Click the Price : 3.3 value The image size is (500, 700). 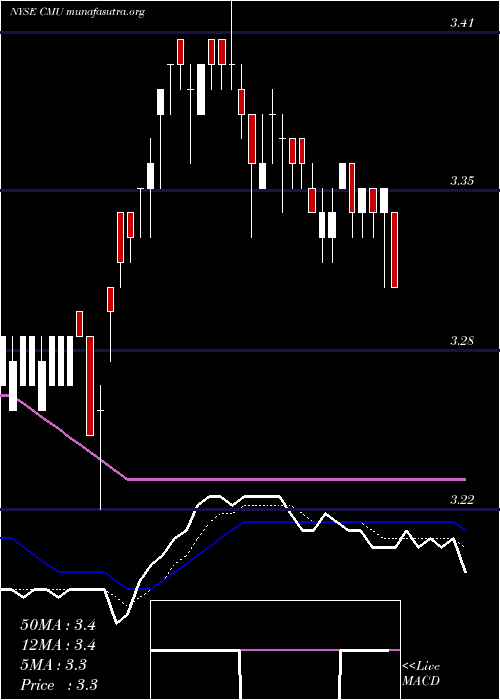pyautogui.click(x=59, y=685)
